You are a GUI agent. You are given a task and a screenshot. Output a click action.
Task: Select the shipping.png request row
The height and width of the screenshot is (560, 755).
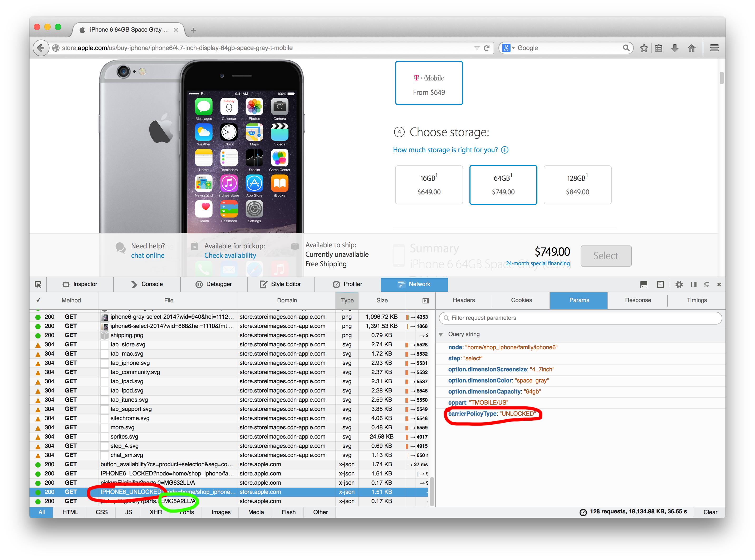[x=228, y=335]
